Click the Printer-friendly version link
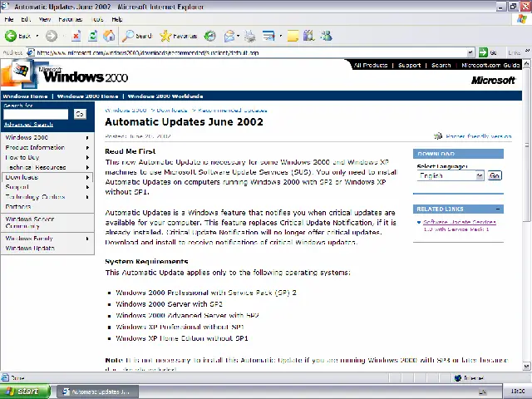Image resolution: width=532 pixels, height=399 pixels. point(479,136)
